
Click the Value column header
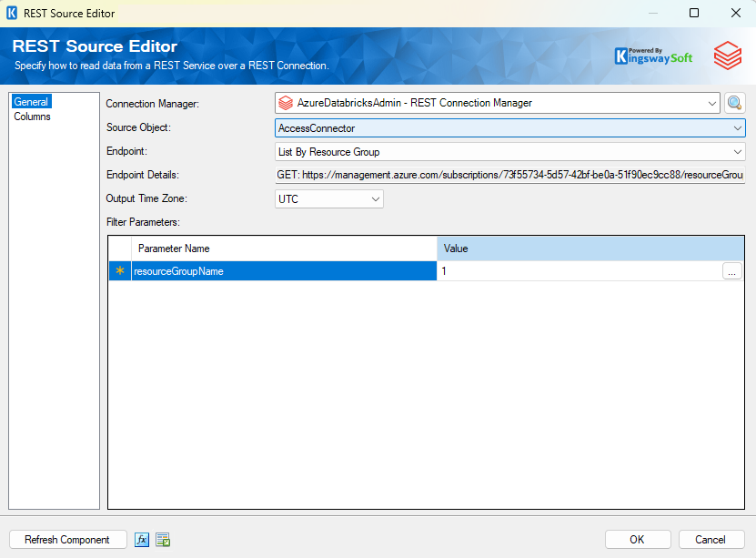(590, 249)
